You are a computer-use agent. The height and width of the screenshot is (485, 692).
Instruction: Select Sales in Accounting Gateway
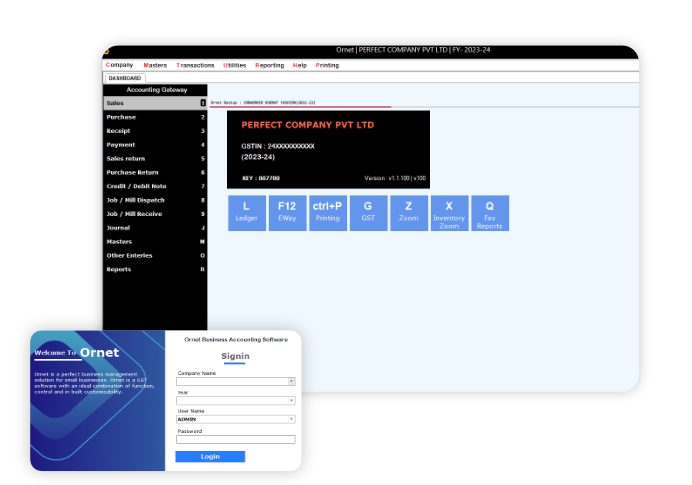[x=155, y=103]
